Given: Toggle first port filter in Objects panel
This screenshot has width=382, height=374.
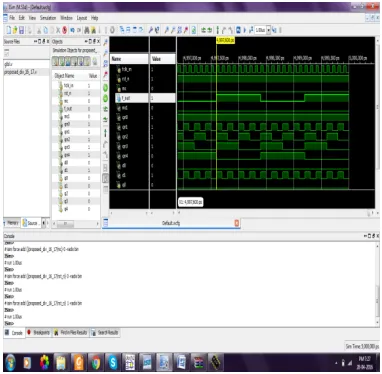Looking at the screenshot, I should tap(55, 61).
